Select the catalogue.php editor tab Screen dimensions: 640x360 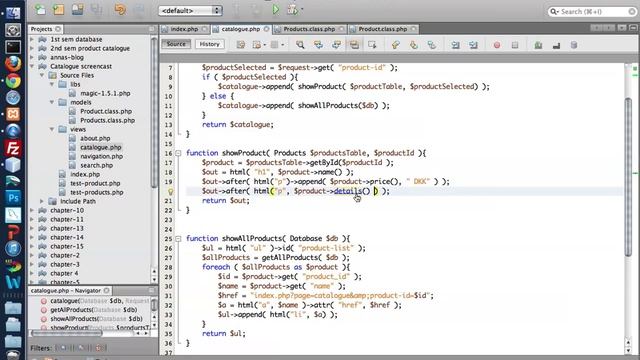241,29
